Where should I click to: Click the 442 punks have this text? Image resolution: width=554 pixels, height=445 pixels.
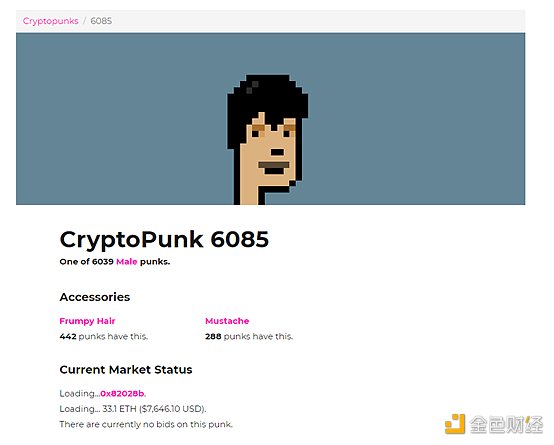coord(104,336)
